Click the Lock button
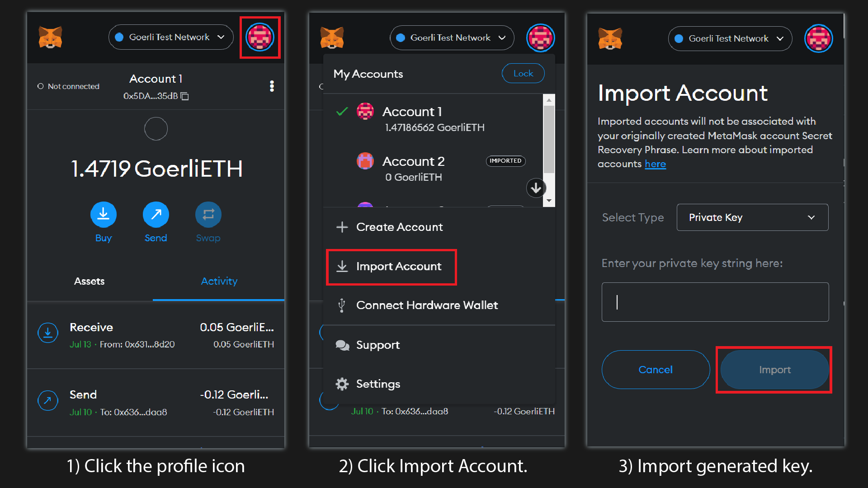Image resolution: width=868 pixels, height=488 pixels. 523,73
